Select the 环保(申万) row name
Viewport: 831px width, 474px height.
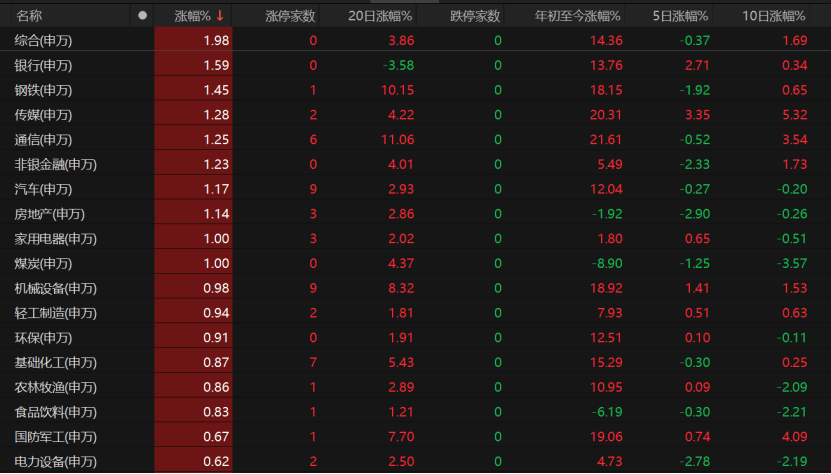click(43, 338)
